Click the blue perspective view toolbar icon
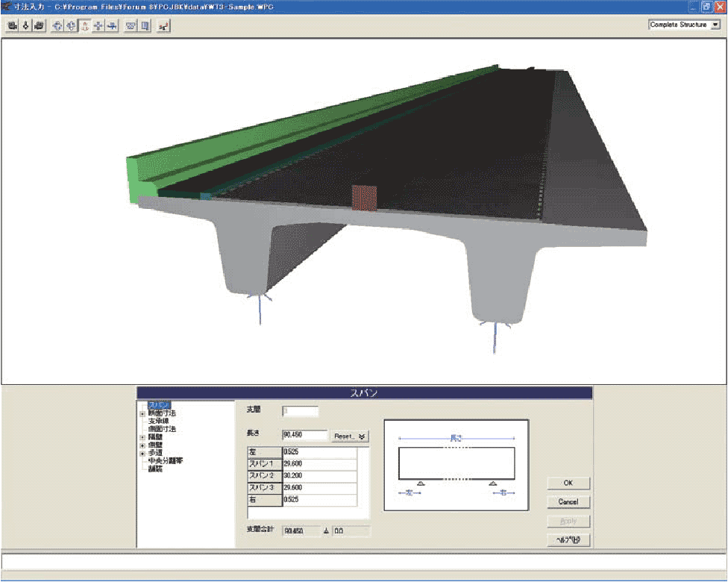This screenshot has width=728, height=582. coord(131,26)
